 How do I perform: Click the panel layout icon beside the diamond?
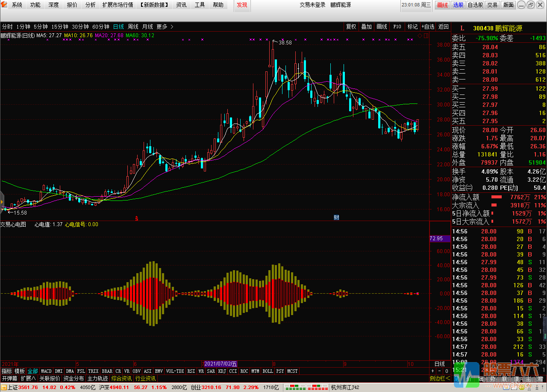click(425, 35)
